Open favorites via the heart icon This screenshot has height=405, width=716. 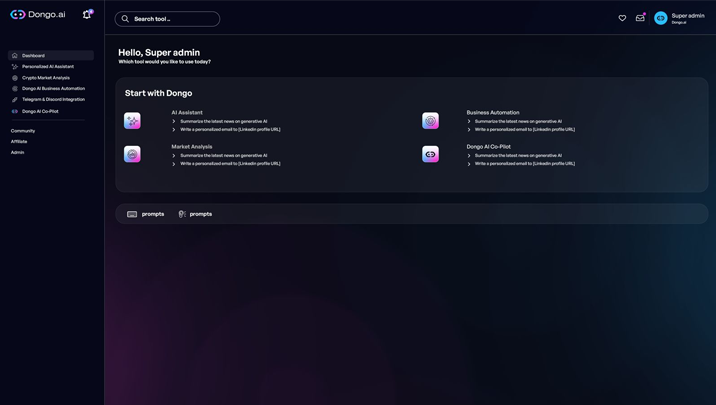click(x=622, y=18)
